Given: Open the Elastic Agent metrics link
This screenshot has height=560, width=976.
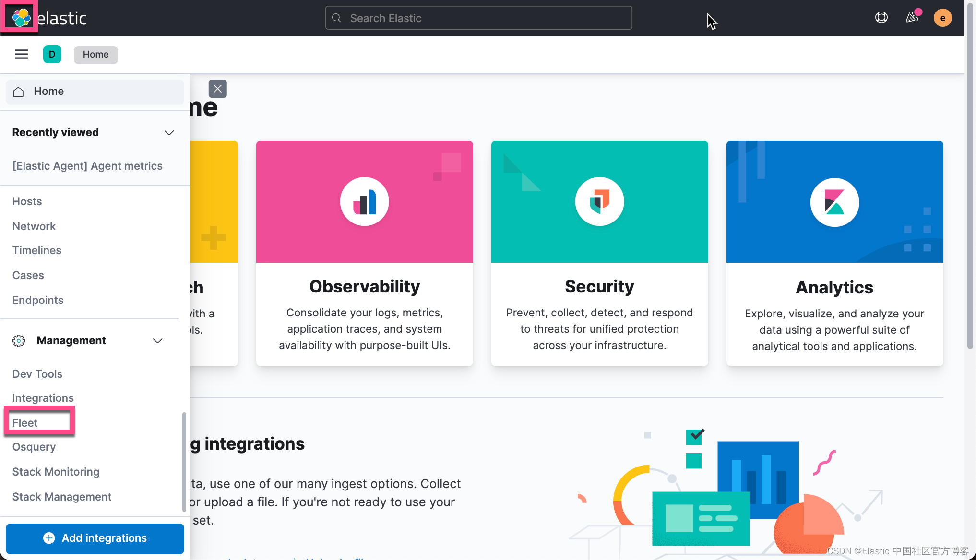Looking at the screenshot, I should 87,166.
